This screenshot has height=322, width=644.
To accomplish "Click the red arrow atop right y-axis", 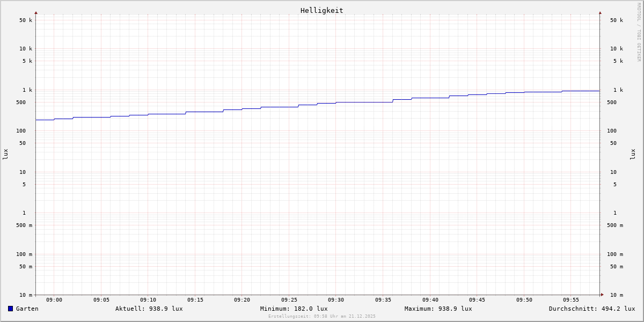I will tap(600, 12).
